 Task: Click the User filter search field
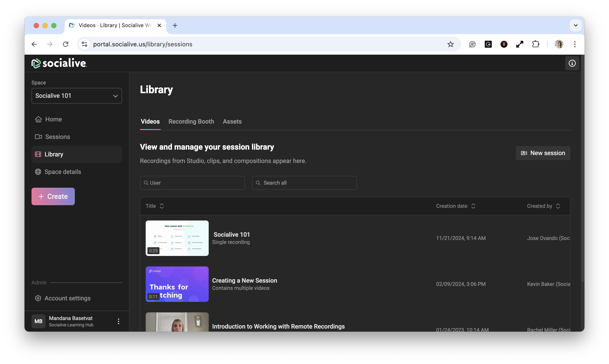[x=192, y=183]
